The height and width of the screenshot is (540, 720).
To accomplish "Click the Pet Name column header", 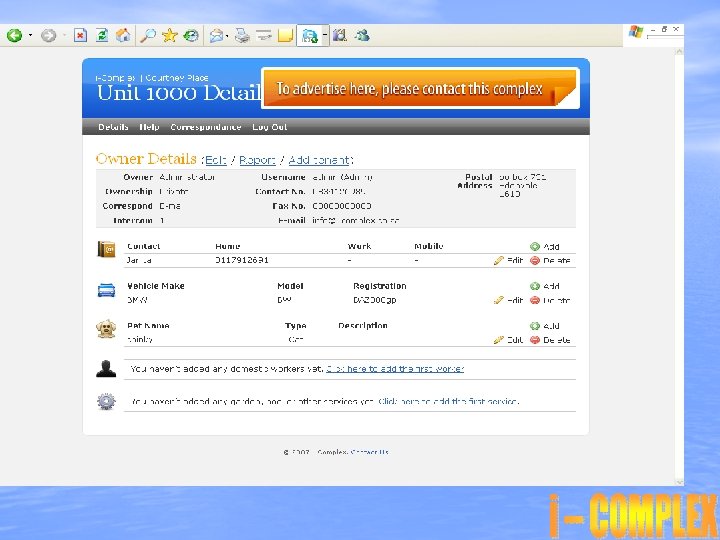I will click(x=148, y=326).
